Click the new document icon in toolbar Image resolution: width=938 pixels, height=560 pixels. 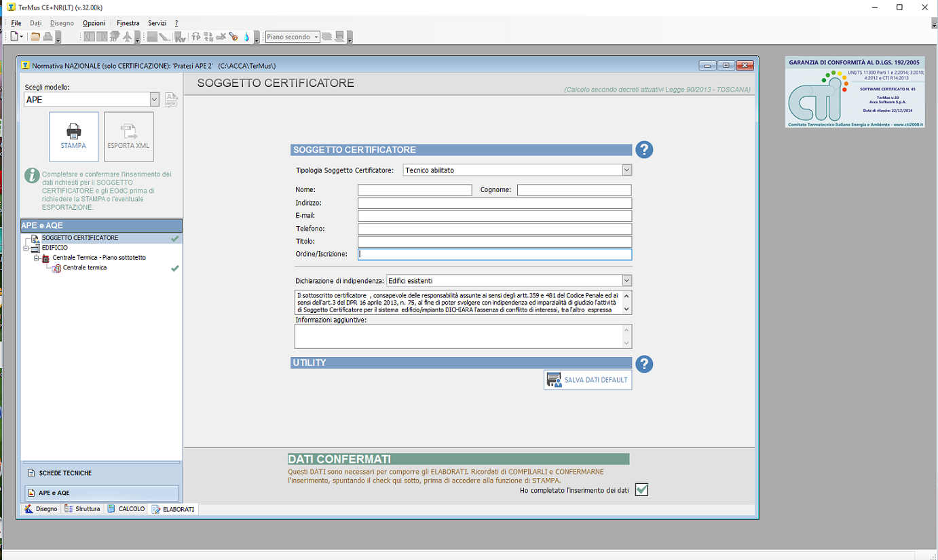14,37
